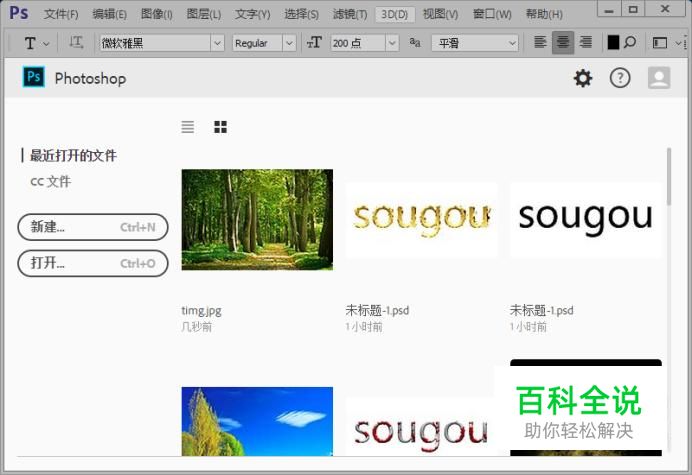692x475 pixels.
Task: Open the 窗口(W) menu
Action: (492, 14)
